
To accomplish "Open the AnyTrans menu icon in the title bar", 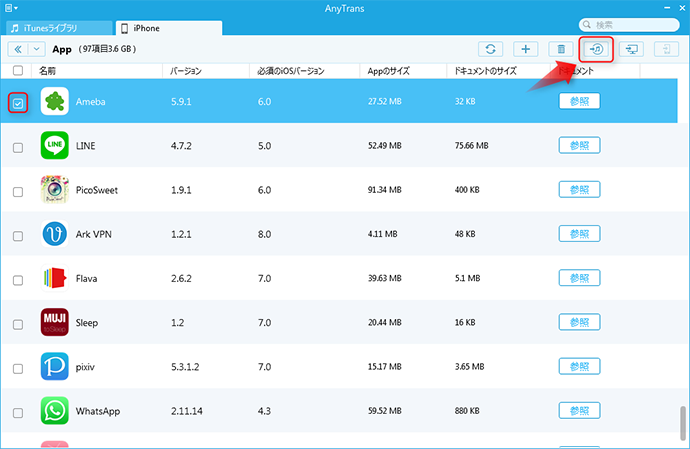I will click(11, 8).
